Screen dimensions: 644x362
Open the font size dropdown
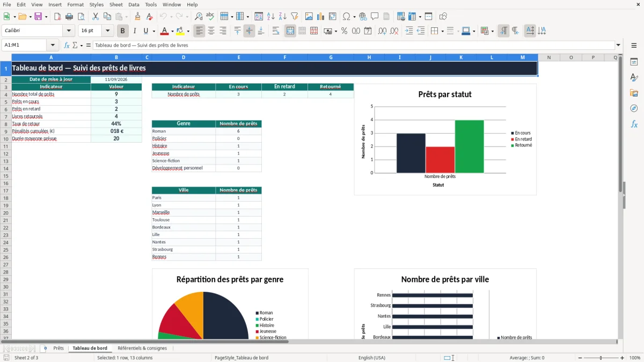(107, 31)
